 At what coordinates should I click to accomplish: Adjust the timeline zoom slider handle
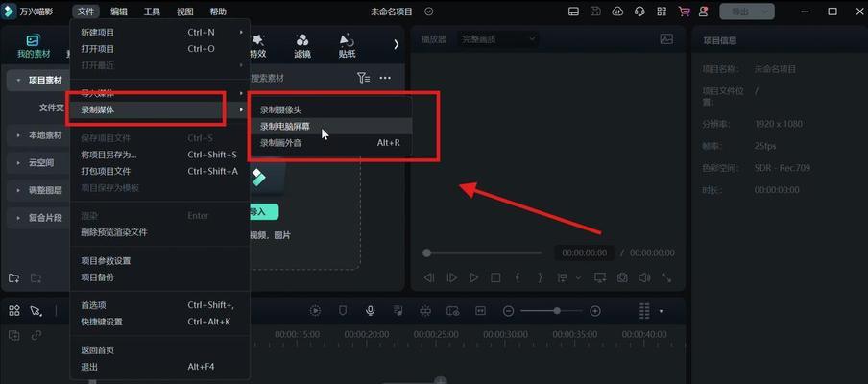click(x=557, y=311)
